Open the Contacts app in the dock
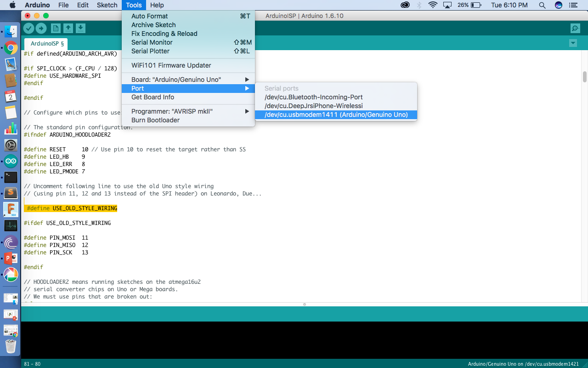588x368 pixels. 11,80
